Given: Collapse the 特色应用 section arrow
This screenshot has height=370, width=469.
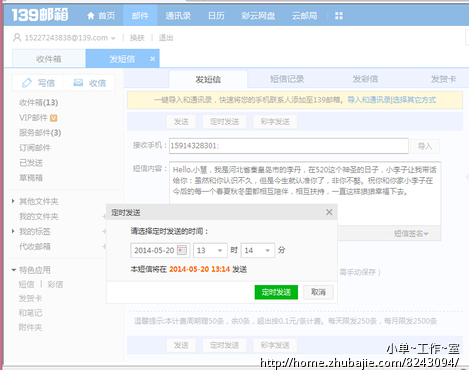Looking at the screenshot, I should click(14, 270).
